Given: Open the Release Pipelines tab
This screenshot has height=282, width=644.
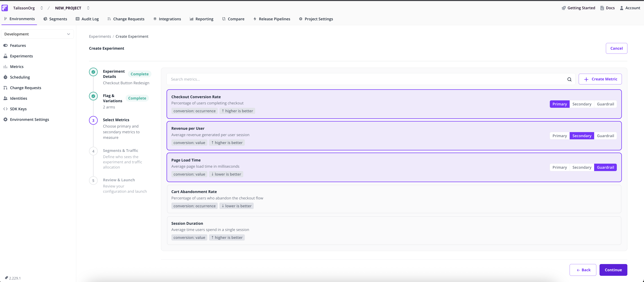Looking at the screenshot, I should pos(272,19).
